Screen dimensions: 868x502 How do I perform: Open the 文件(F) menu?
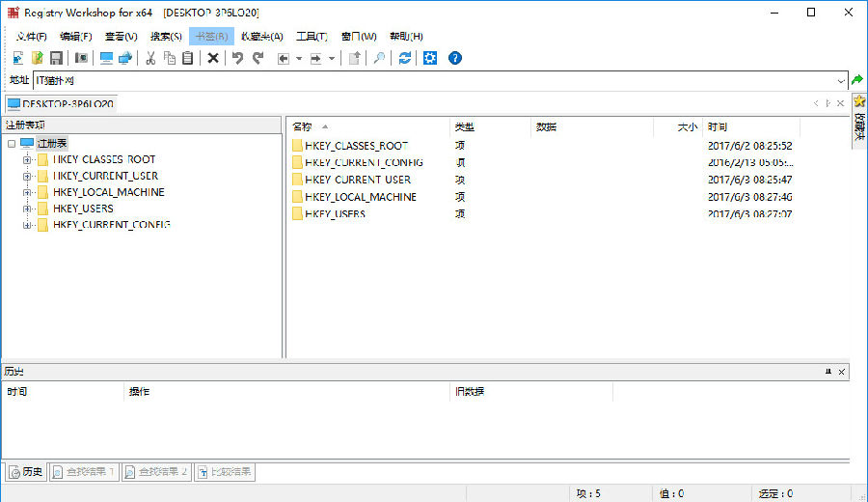[31, 37]
